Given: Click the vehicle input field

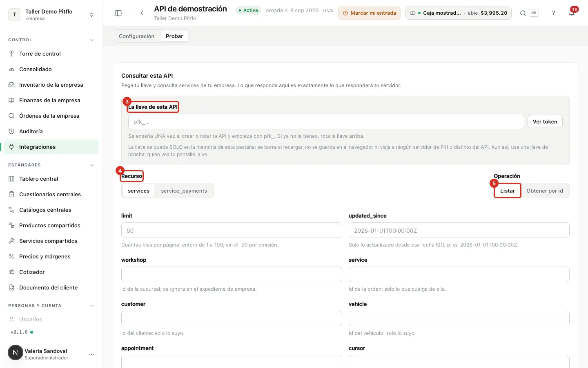Looking at the screenshot, I should coord(459,319).
